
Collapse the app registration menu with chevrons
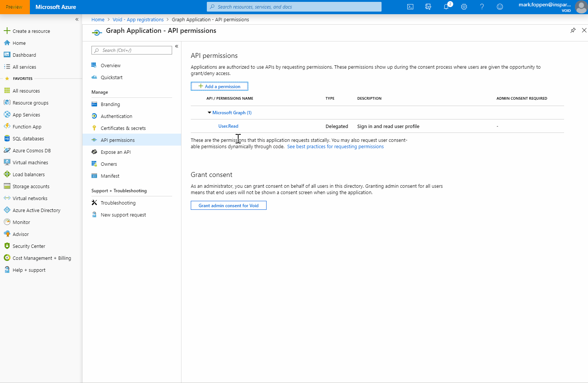177,46
